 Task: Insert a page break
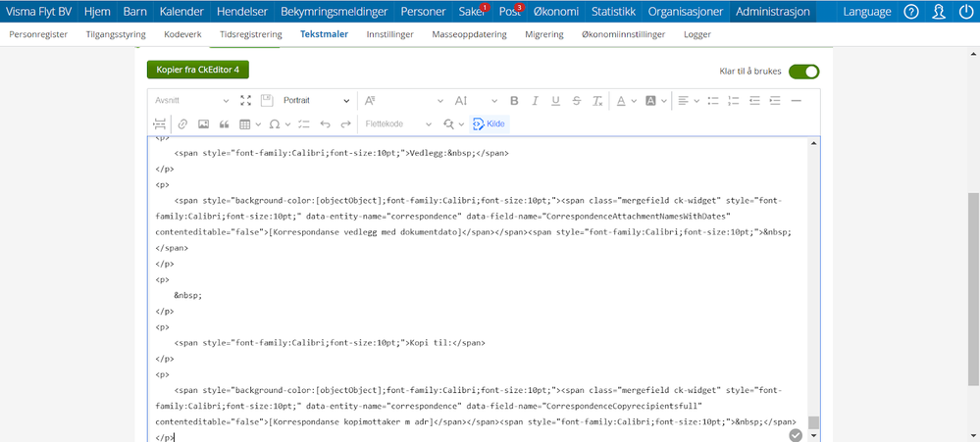click(160, 124)
